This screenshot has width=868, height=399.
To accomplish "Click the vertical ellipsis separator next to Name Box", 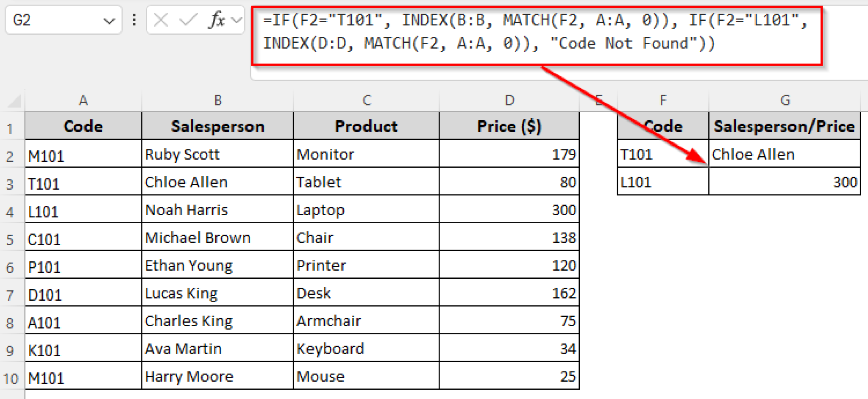I will point(134,20).
